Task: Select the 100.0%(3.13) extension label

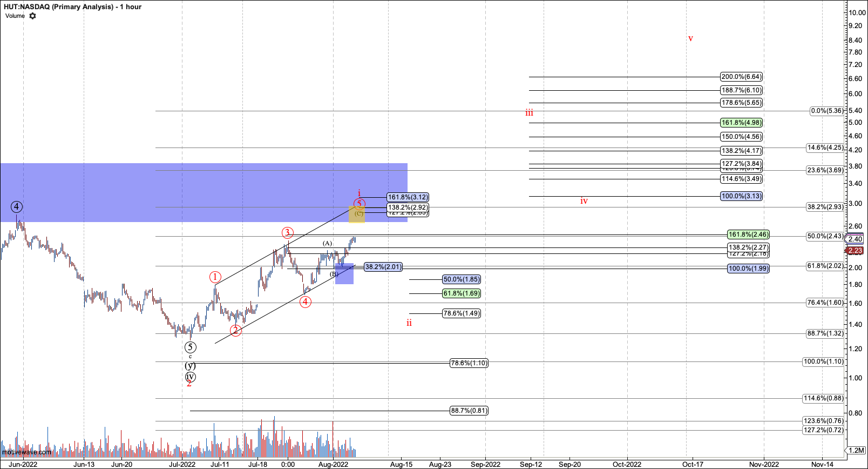Action: 742,196
